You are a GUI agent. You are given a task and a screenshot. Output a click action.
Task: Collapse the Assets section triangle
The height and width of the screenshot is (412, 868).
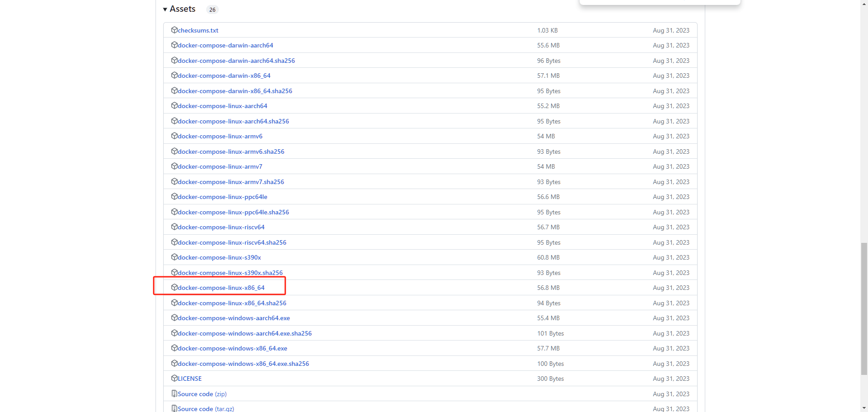click(x=165, y=9)
